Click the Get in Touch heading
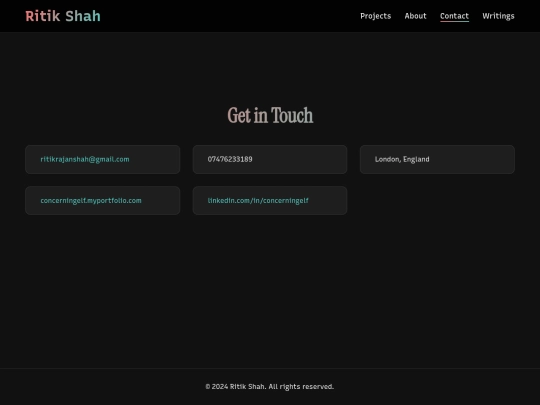 [270, 115]
